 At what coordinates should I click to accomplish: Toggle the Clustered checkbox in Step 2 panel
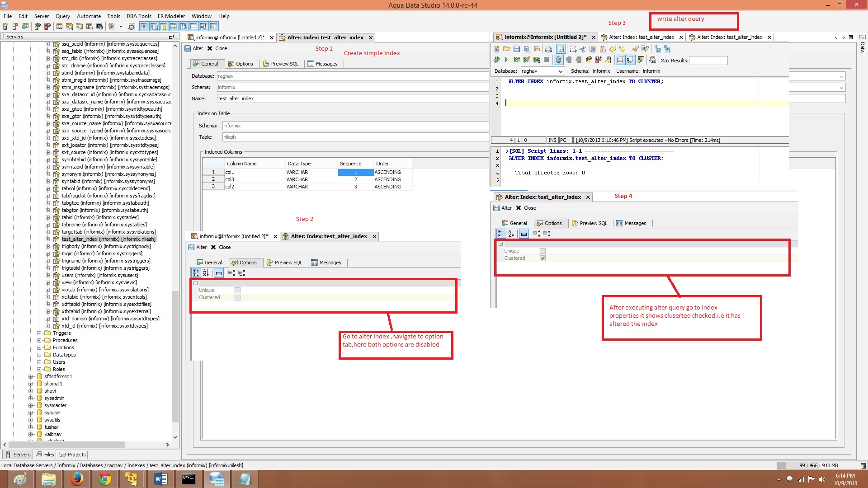tap(237, 297)
